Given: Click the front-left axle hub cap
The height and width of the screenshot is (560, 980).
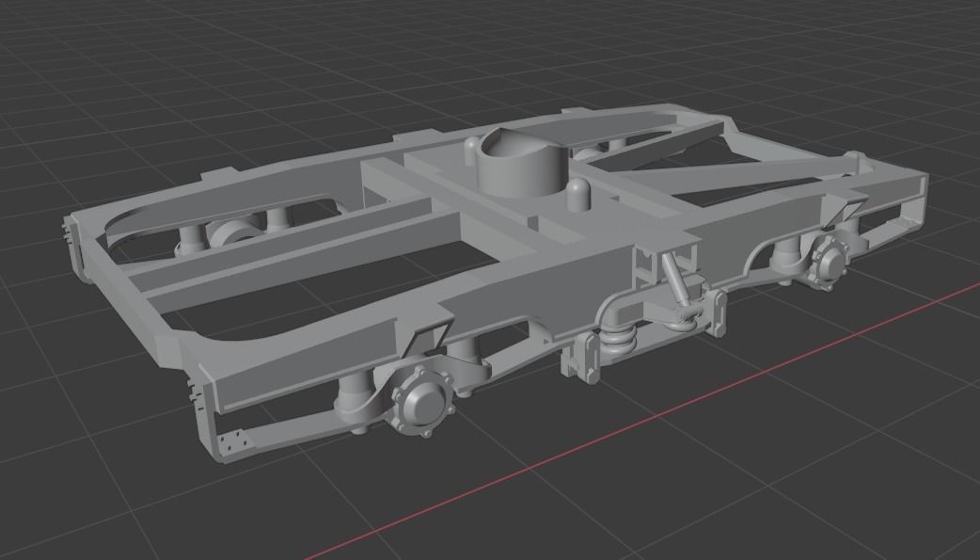Looking at the screenshot, I should point(422,400).
